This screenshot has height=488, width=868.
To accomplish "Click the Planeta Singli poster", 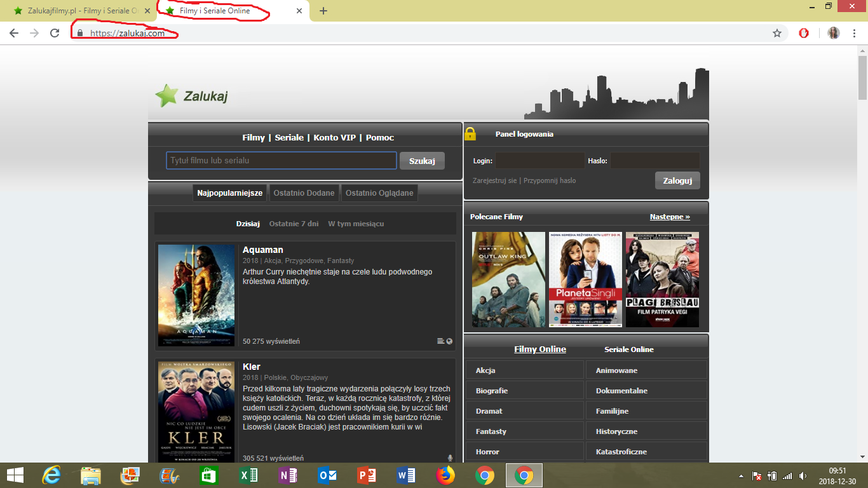I will [x=585, y=280].
